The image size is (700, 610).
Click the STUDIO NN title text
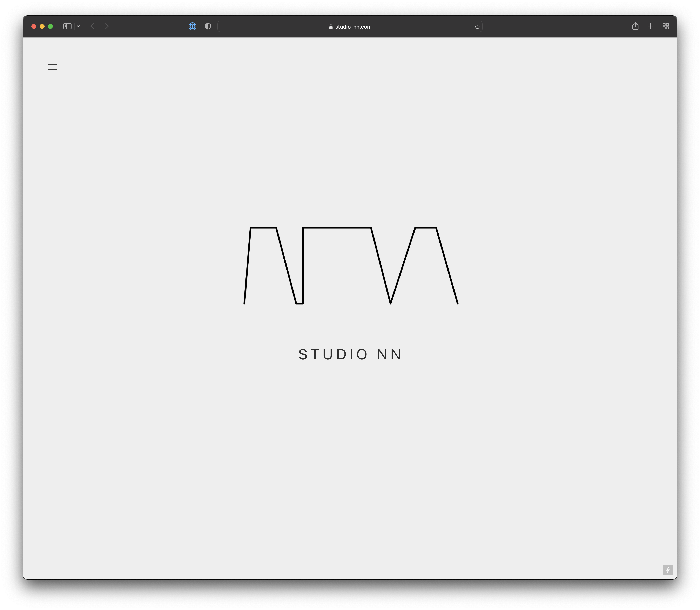(350, 354)
